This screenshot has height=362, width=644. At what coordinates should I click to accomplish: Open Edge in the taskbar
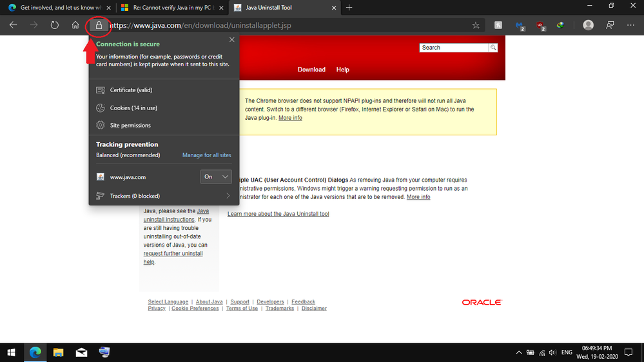click(35, 352)
